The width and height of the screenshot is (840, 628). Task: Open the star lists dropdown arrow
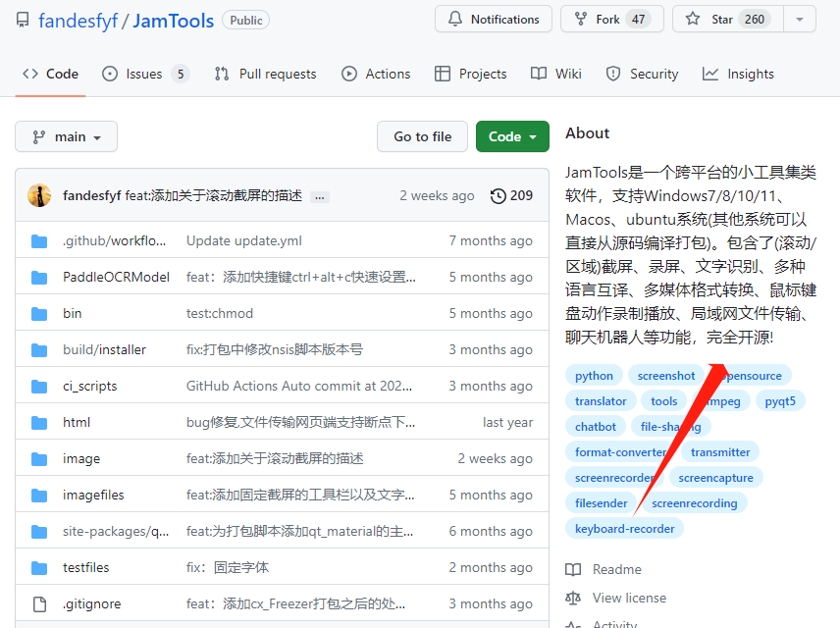(x=800, y=20)
